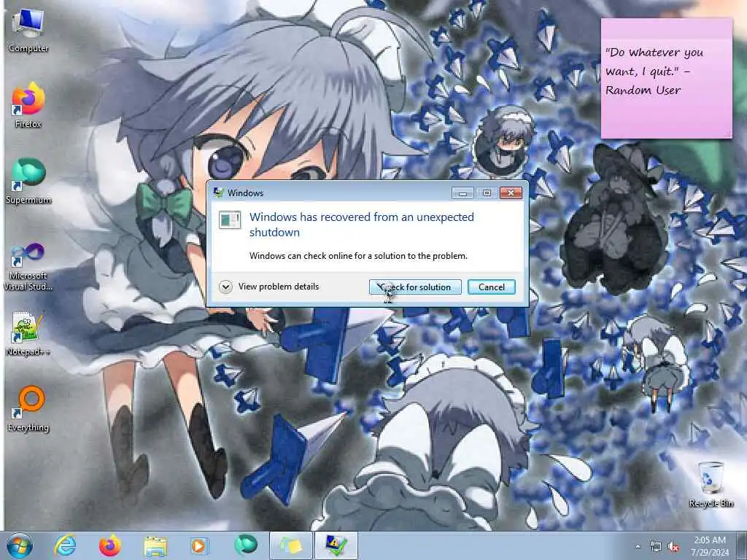Click the pink sticky note text
This screenshot has height=560, width=747.
click(654, 71)
